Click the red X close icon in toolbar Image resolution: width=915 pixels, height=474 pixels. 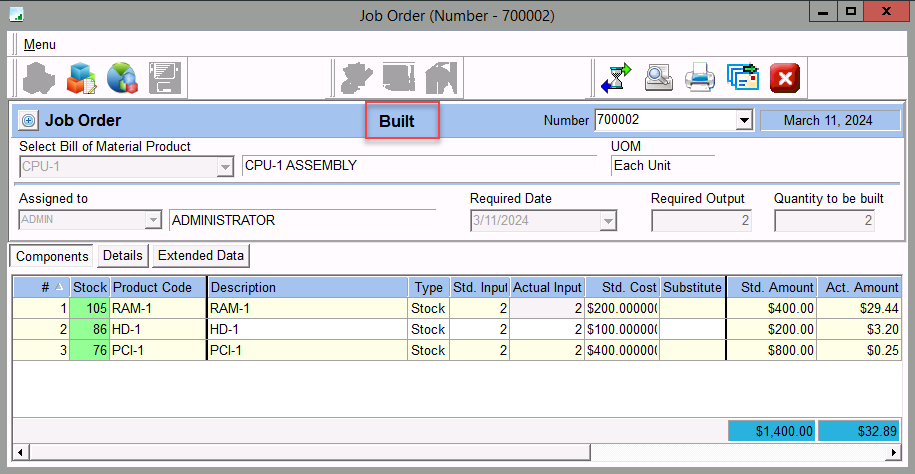(x=785, y=77)
